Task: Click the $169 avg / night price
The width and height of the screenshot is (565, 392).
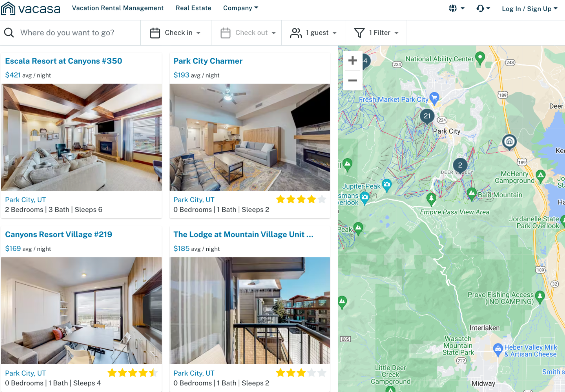Action: 28,249
